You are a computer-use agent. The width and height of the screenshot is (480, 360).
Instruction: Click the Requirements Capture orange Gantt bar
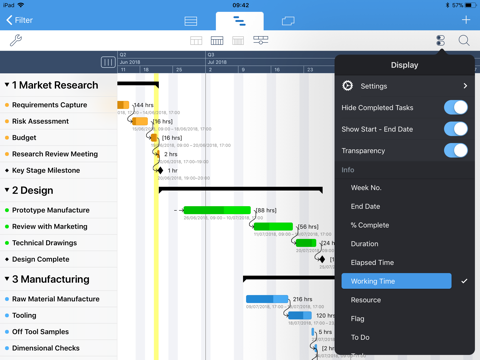(x=123, y=105)
